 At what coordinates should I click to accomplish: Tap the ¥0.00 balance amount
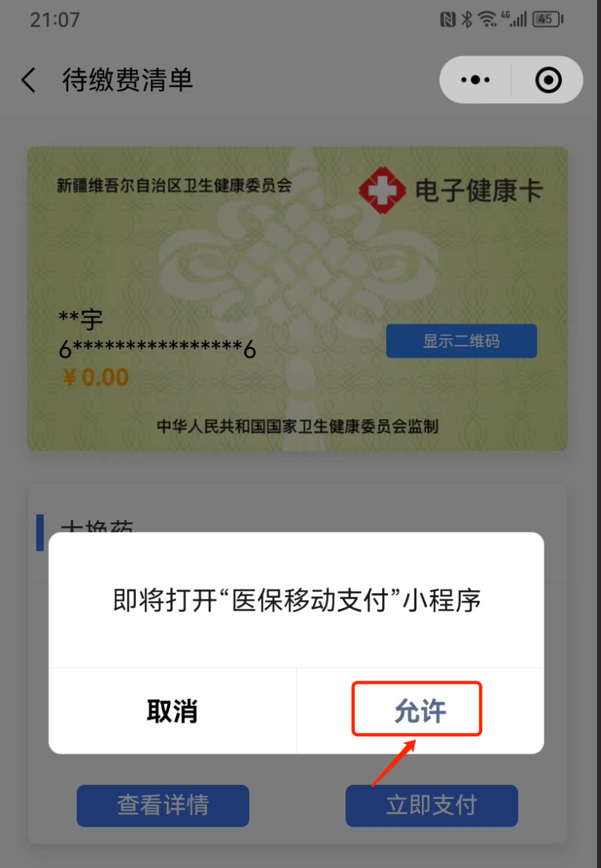pos(96,378)
